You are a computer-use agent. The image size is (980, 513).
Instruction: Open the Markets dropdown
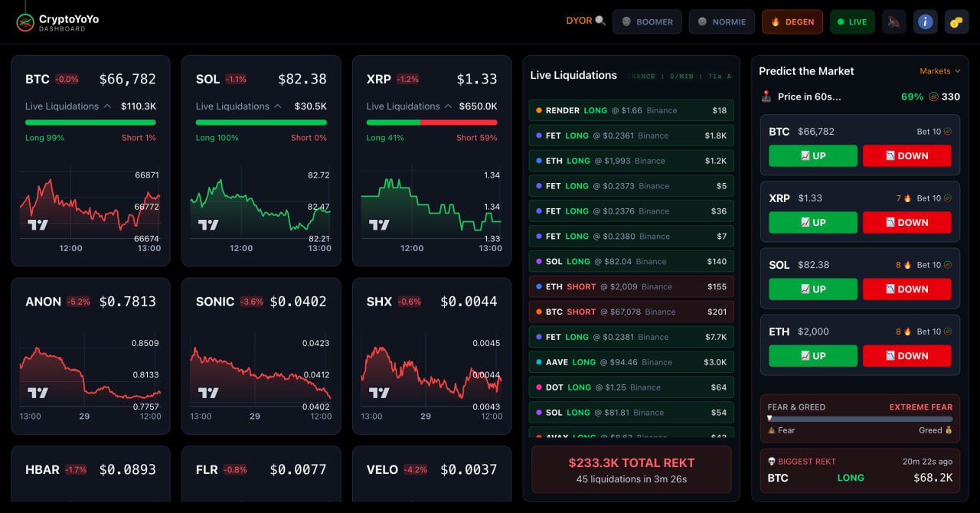939,71
